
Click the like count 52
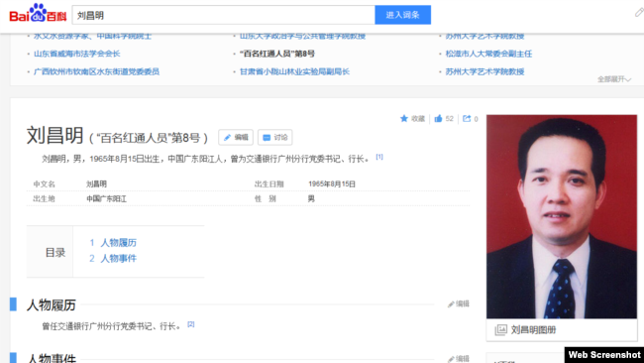450,118
